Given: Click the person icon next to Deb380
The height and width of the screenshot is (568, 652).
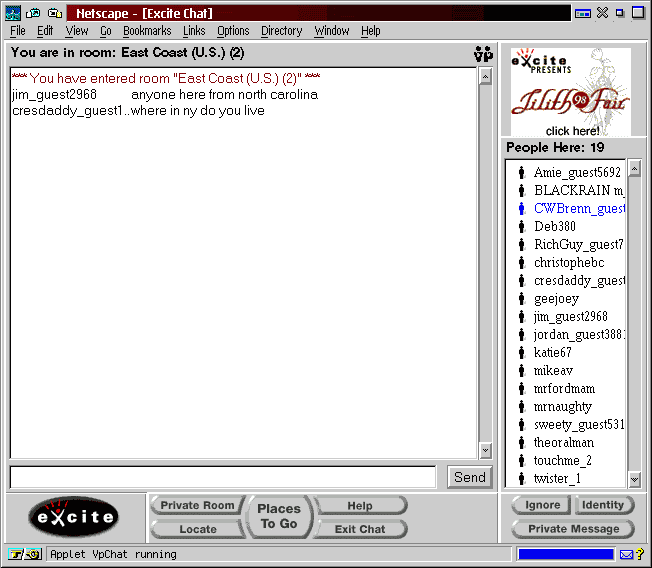Looking at the screenshot, I should (x=521, y=226).
